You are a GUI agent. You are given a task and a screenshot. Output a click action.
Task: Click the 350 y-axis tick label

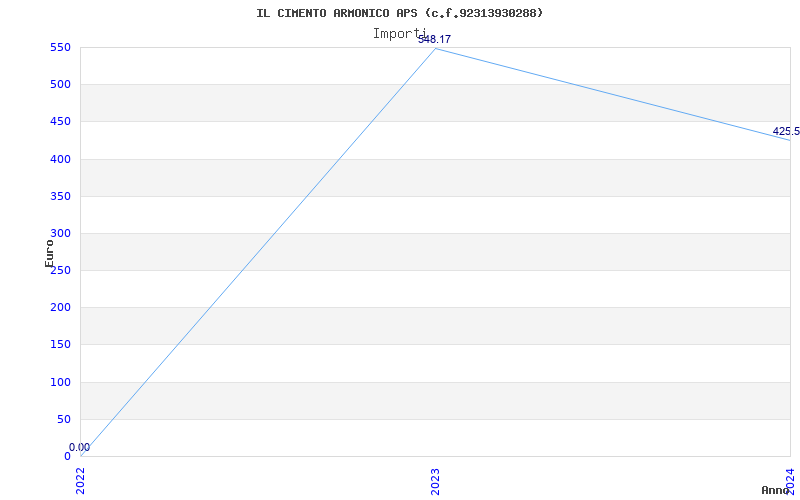click(60, 196)
